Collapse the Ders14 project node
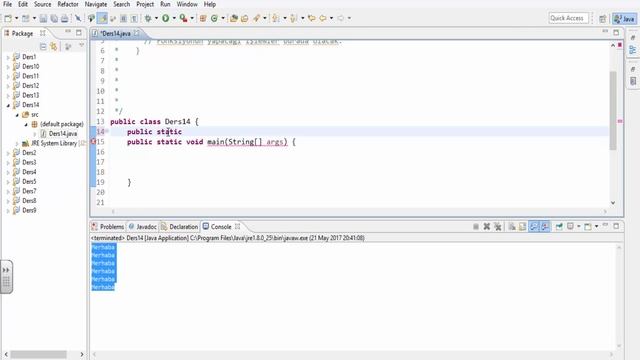The height and width of the screenshot is (360, 640). (8, 105)
